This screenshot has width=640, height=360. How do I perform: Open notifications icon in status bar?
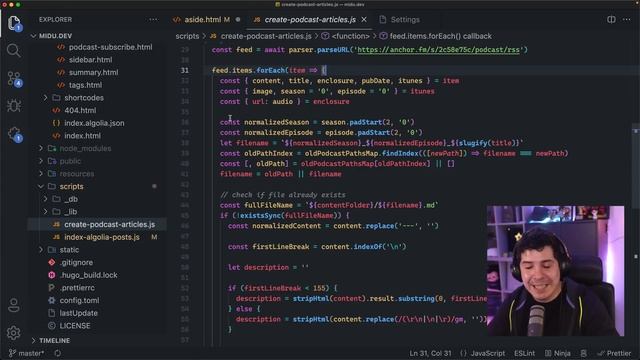click(x=584, y=353)
